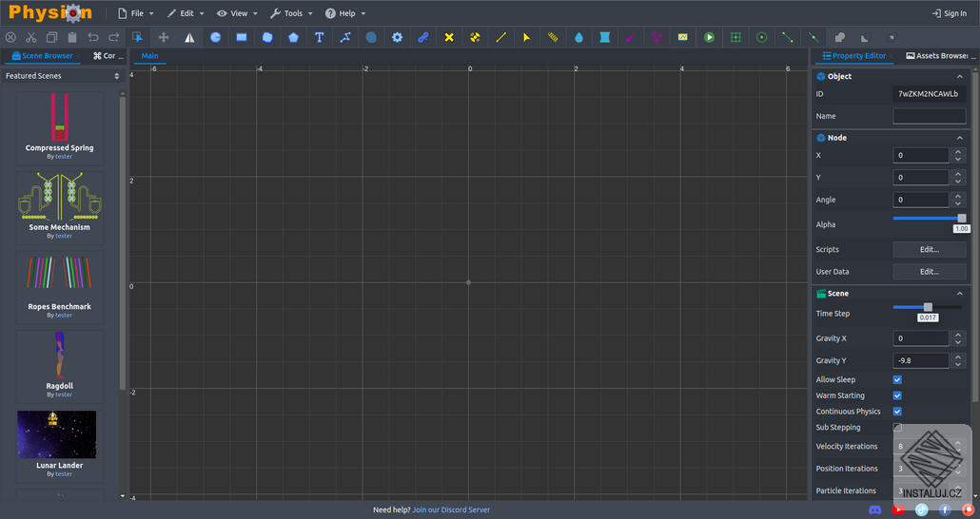Image resolution: width=980 pixels, height=519 pixels.
Task: Uncheck the Warm Starting option
Action: tap(897, 395)
